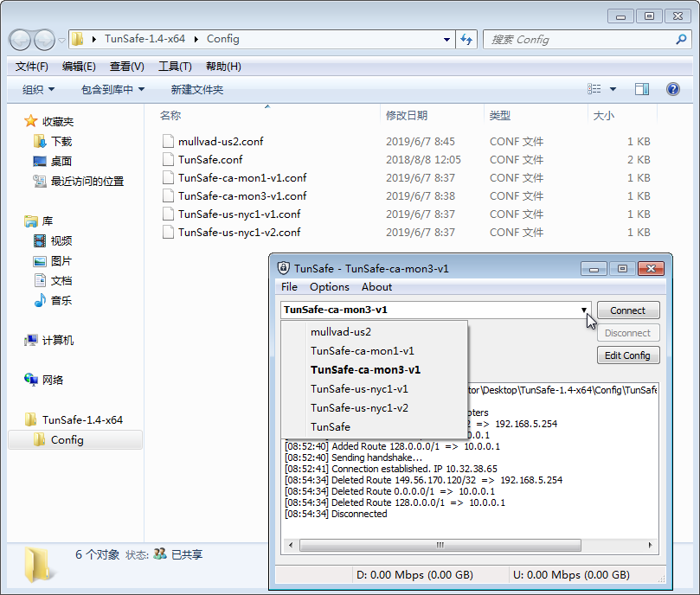The height and width of the screenshot is (595, 700).
Task: Select 计算机 computer in sidebar
Action: click(49, 341)
